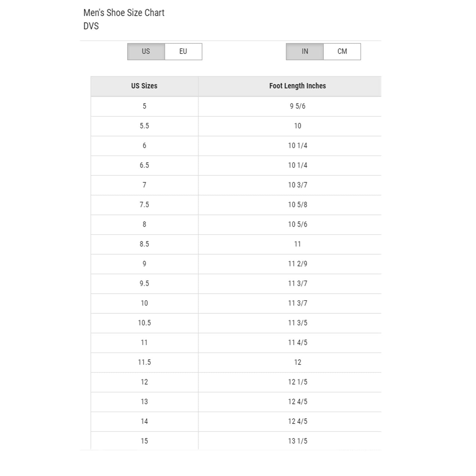Viewport: 476px width, 476px height.
Task: Select US size 7.5 cell
Action: point(144,205)
